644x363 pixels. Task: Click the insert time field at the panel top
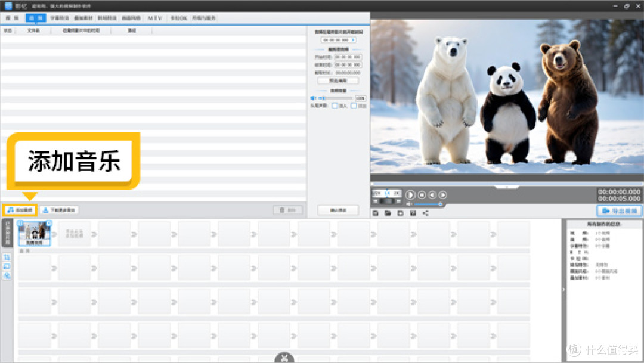pos(338,40)
